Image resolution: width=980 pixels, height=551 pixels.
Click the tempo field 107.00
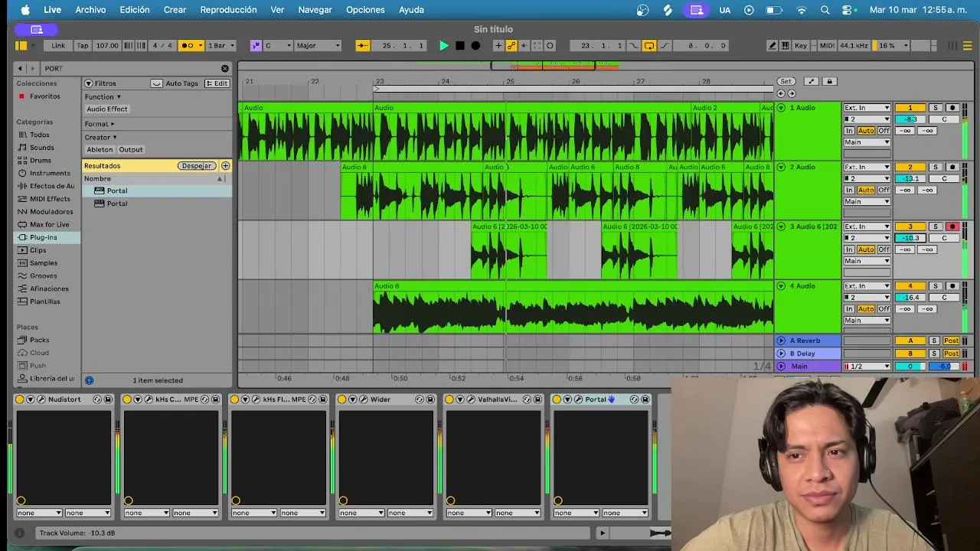click(x=107, y=46)
